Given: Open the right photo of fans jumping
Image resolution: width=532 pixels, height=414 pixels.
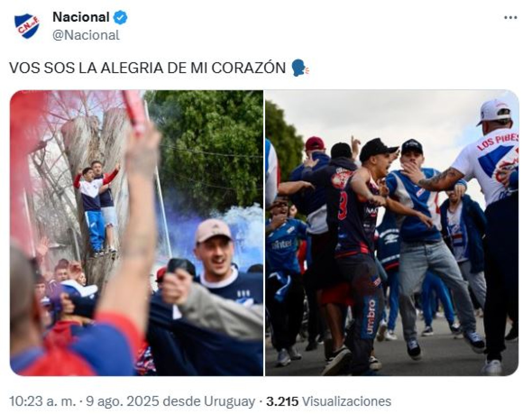Looking at the screenshot, I should (x=391, y=233).
